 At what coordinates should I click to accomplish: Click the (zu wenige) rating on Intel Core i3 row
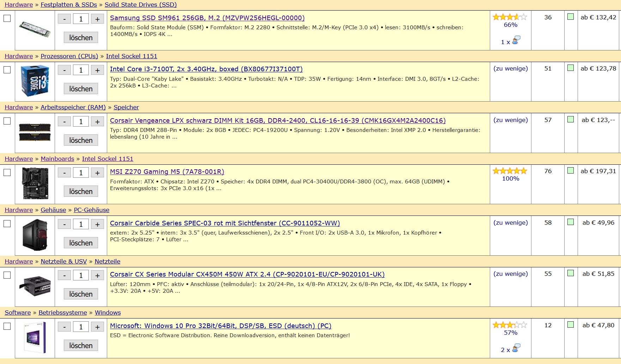click(511, 68)
